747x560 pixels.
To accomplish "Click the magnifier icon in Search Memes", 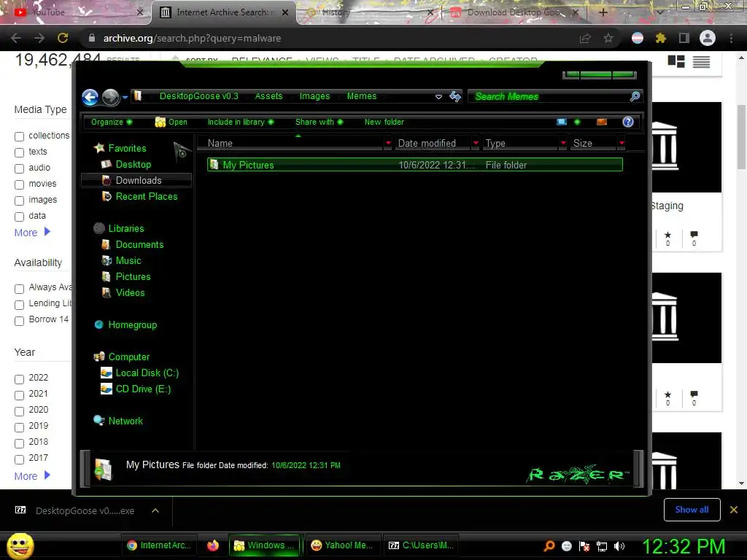I will [x=635, y=97].
